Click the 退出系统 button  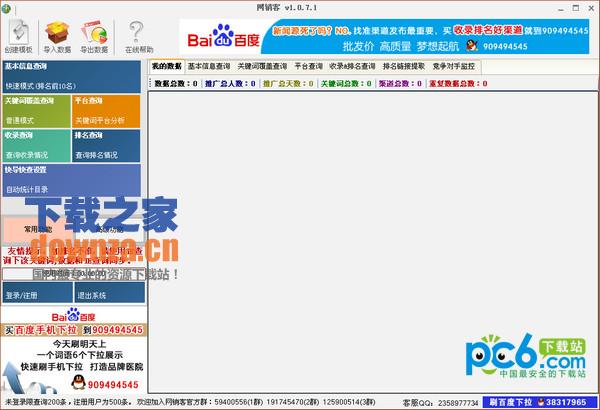click(110, 292)
